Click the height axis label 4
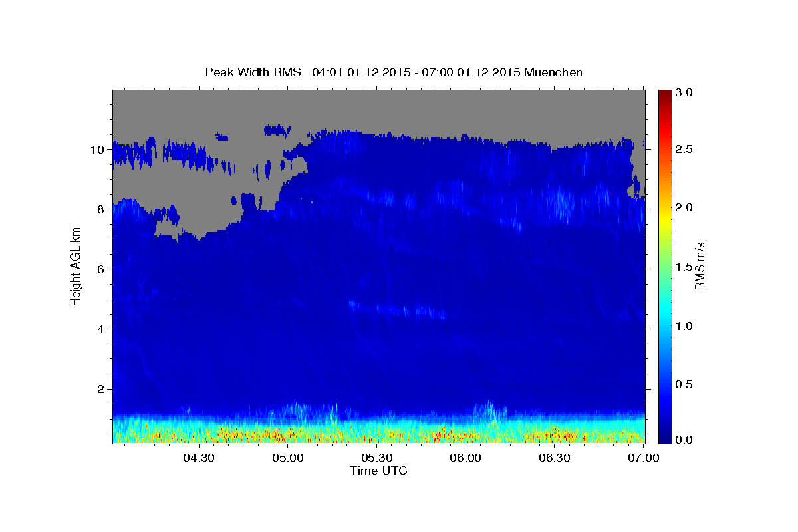The height and width of the screenshot is (532, 798). 101,329
